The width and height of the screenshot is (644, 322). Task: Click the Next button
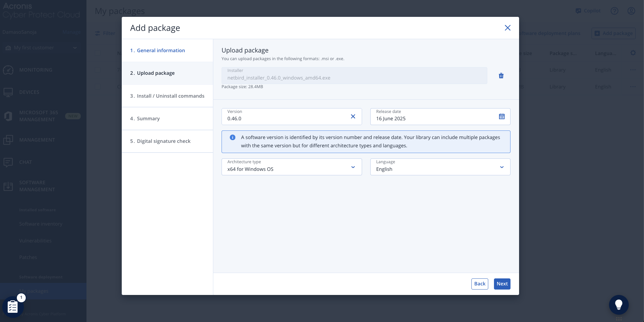[502, 284]
